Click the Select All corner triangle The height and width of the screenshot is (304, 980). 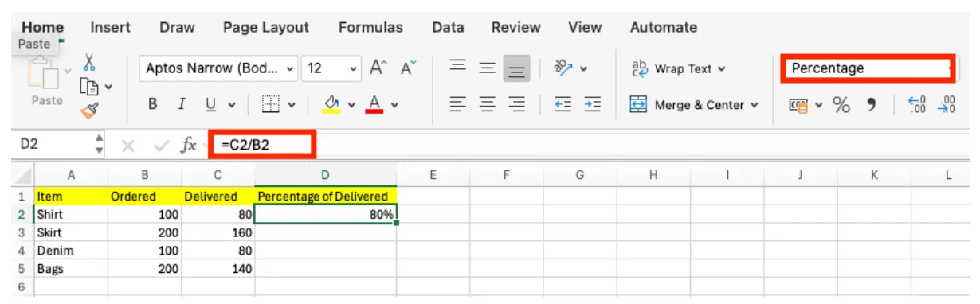click(x=24, y=175)
